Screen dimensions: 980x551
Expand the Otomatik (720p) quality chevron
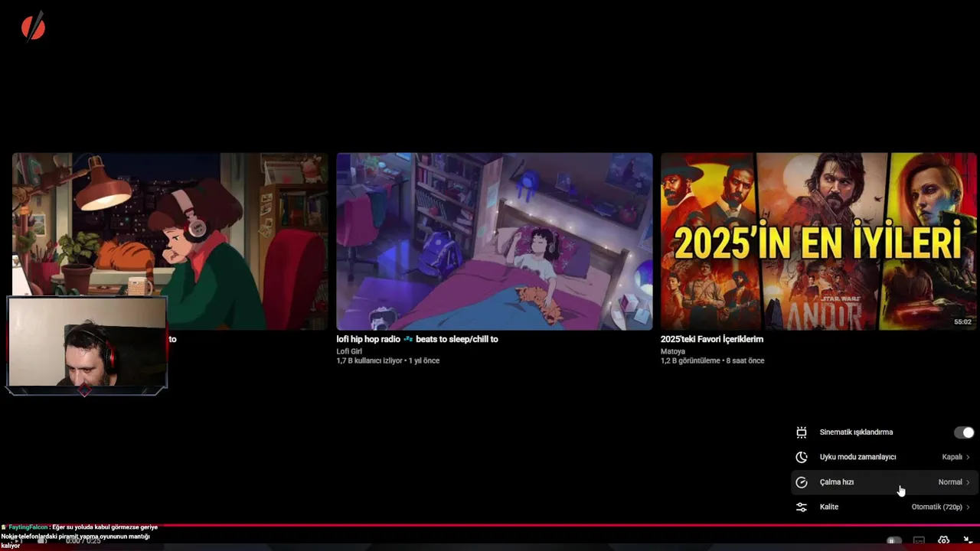968,507
